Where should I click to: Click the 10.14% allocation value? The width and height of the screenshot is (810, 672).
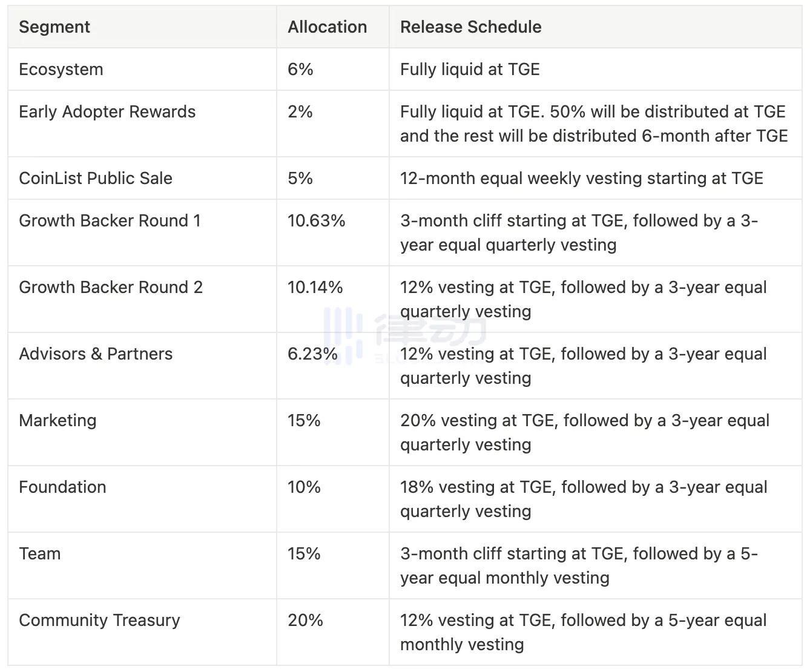(315, 288)
